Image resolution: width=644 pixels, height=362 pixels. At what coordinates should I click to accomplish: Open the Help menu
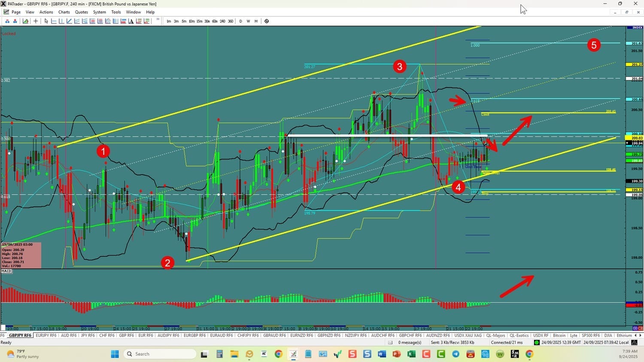click(x=150, y=12)
